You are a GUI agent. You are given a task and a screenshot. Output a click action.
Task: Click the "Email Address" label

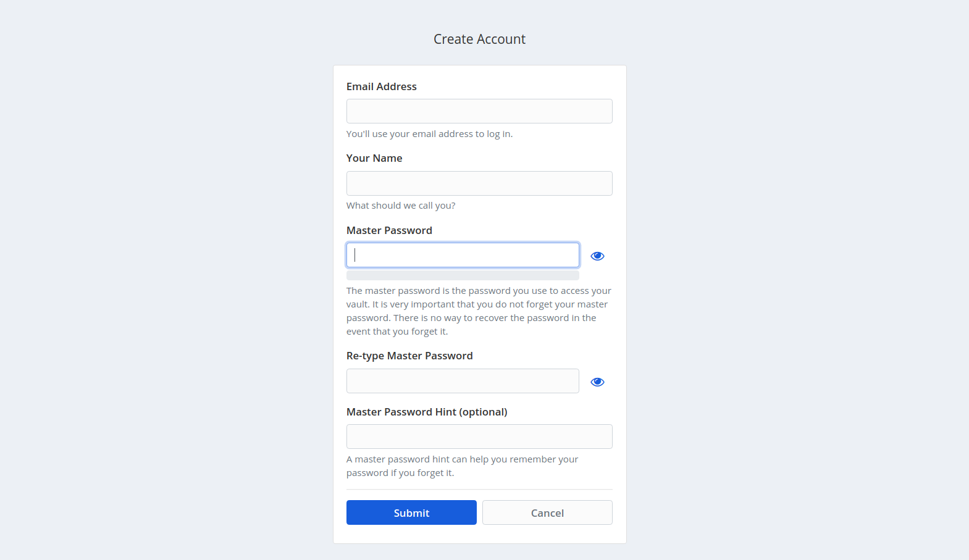[381, 86]
